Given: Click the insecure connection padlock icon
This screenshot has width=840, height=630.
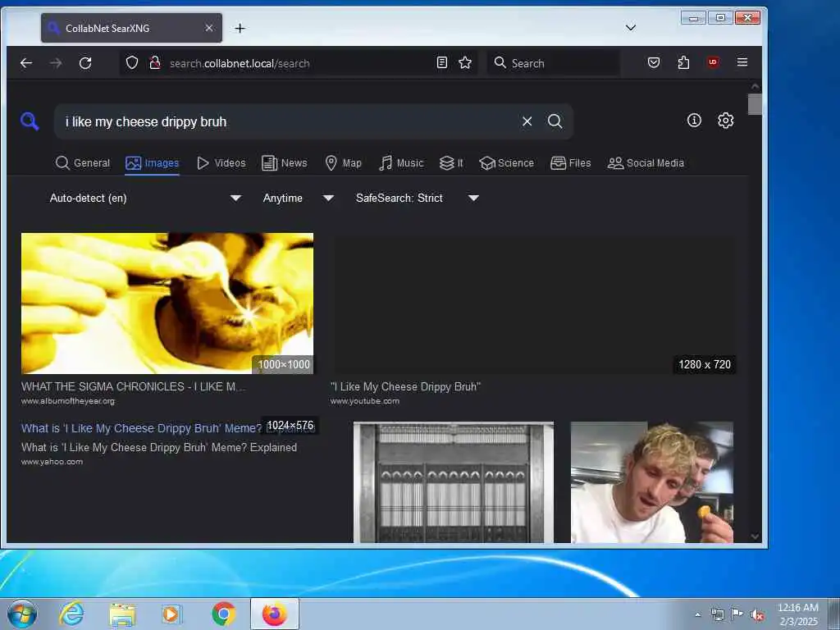Looking at the screenshot, I should click(155, 63).
